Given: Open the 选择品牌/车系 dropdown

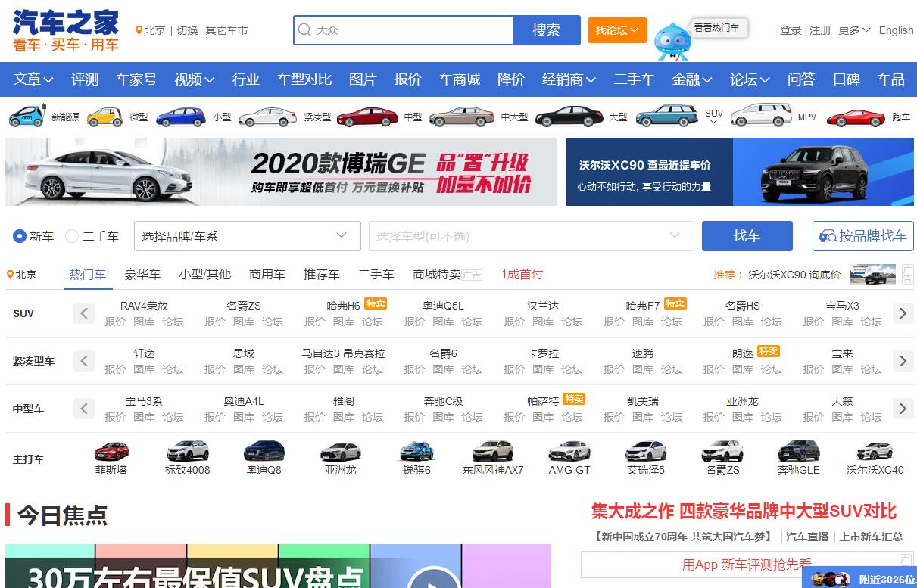Looking at the screenshot, I should coord(247,236).
